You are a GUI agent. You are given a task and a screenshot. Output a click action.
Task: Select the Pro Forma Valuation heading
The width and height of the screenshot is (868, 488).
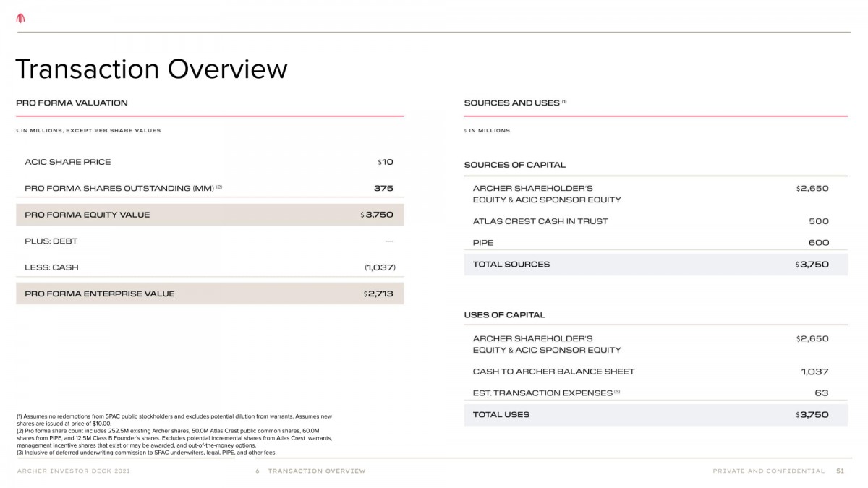pos(72,103)
